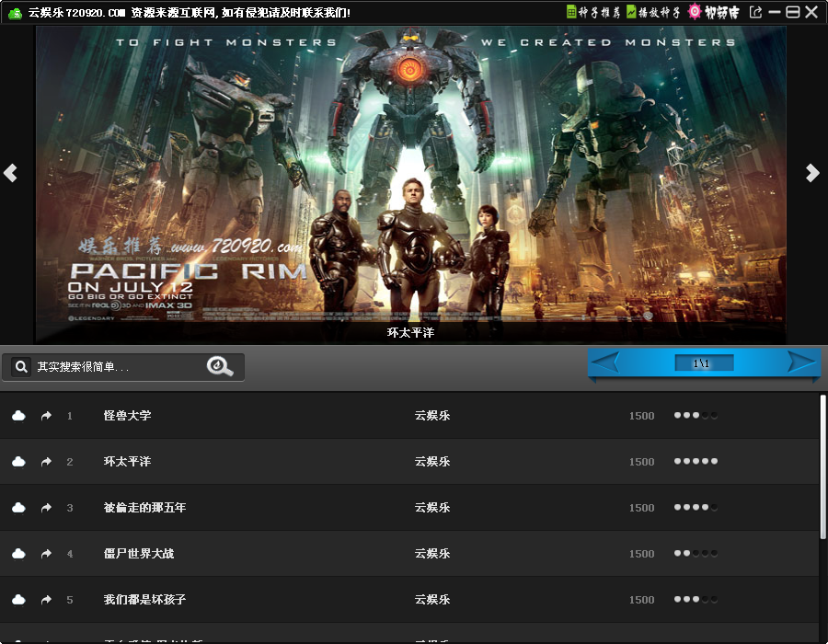Click rating dots for 被偷走的那五年
The image size is (828, 644).
(x=696, y=507)
